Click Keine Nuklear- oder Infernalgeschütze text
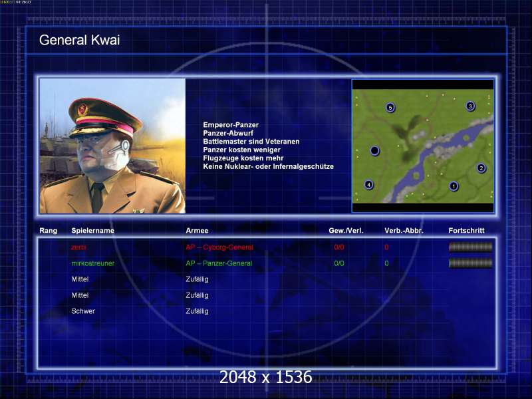The image size is (532, 399). (x=268, y=167)
